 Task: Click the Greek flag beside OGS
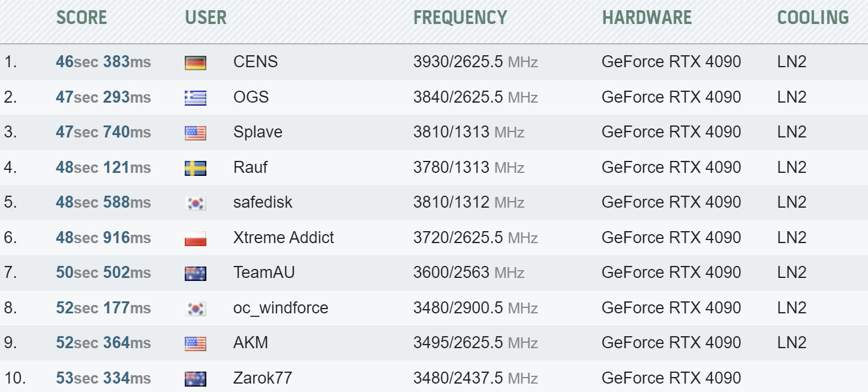point(196,97)
